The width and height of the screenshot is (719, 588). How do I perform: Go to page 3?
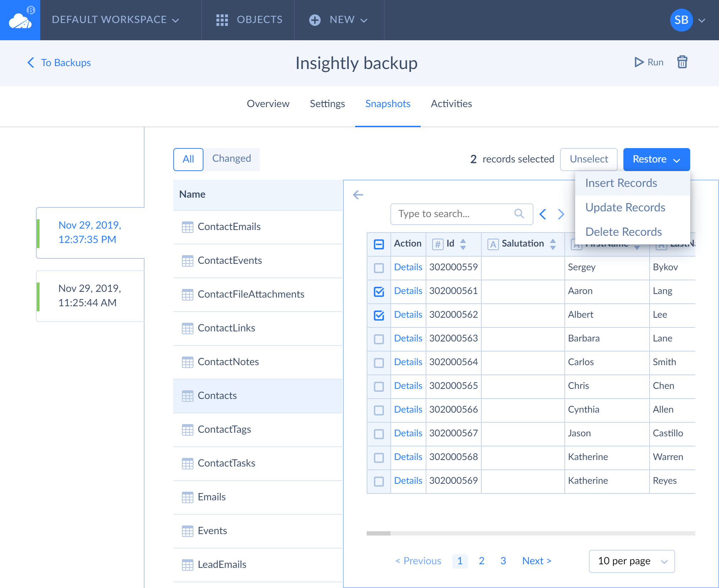click(x=503, y=561)
